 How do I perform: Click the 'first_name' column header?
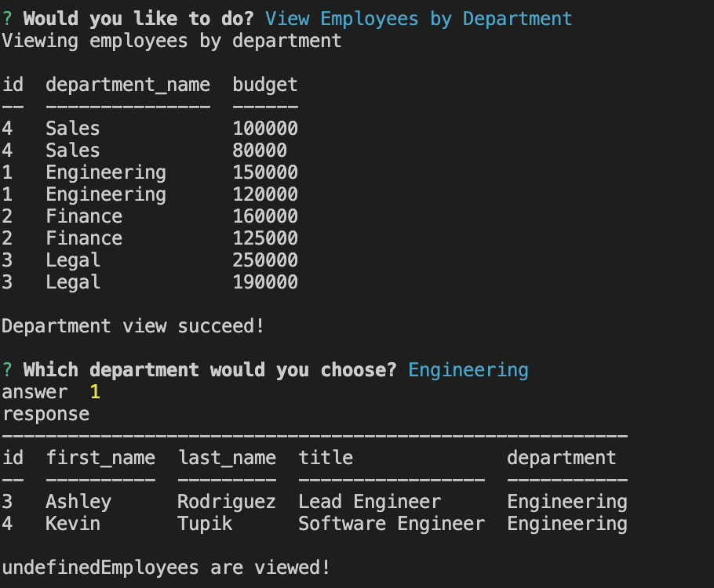(x=100, y=458)
